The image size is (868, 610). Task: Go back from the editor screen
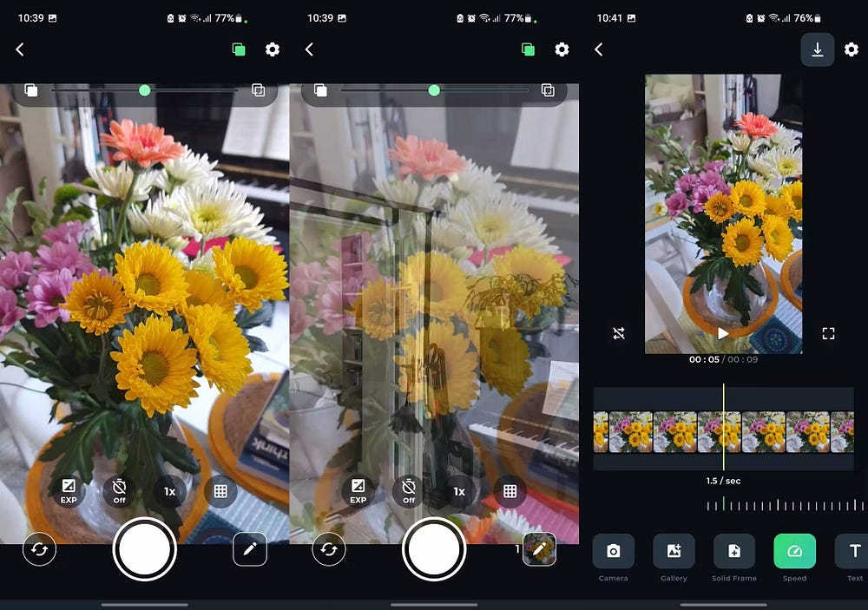599,49
